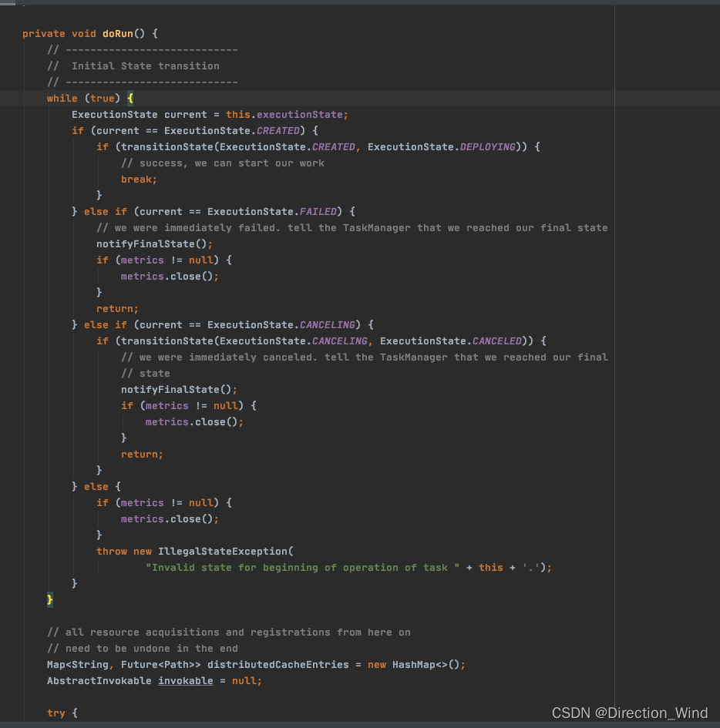The image size is (720, 728).
Task: Click the IllegalStateException class name
Action: (x=223, y=552)
